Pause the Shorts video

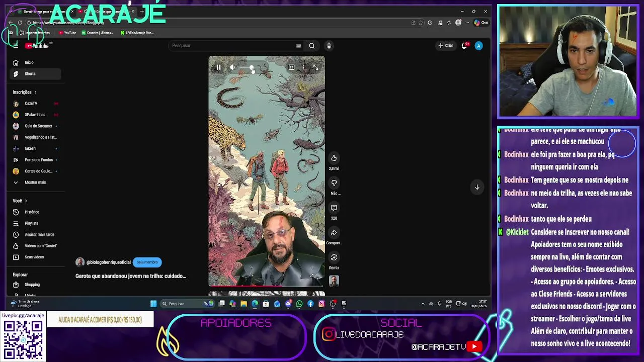pos(218,67)
